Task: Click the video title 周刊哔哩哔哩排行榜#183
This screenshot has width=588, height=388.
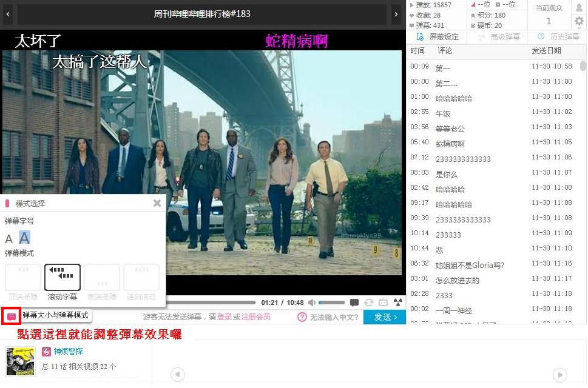Action: click(202, 14)
